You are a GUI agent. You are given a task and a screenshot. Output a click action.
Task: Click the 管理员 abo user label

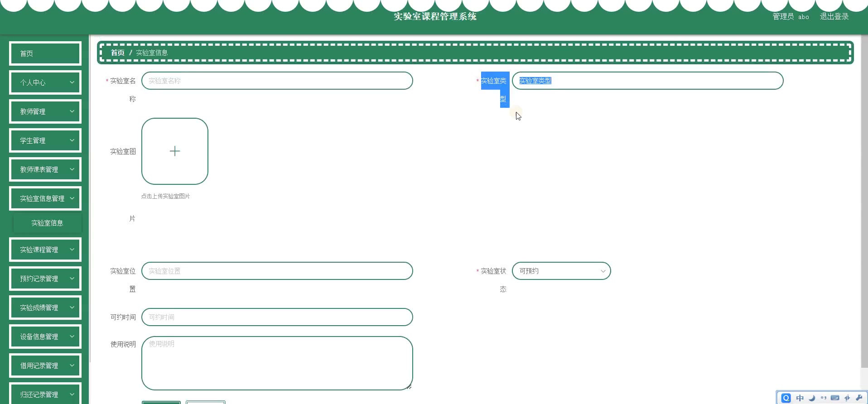pos(791,16)
